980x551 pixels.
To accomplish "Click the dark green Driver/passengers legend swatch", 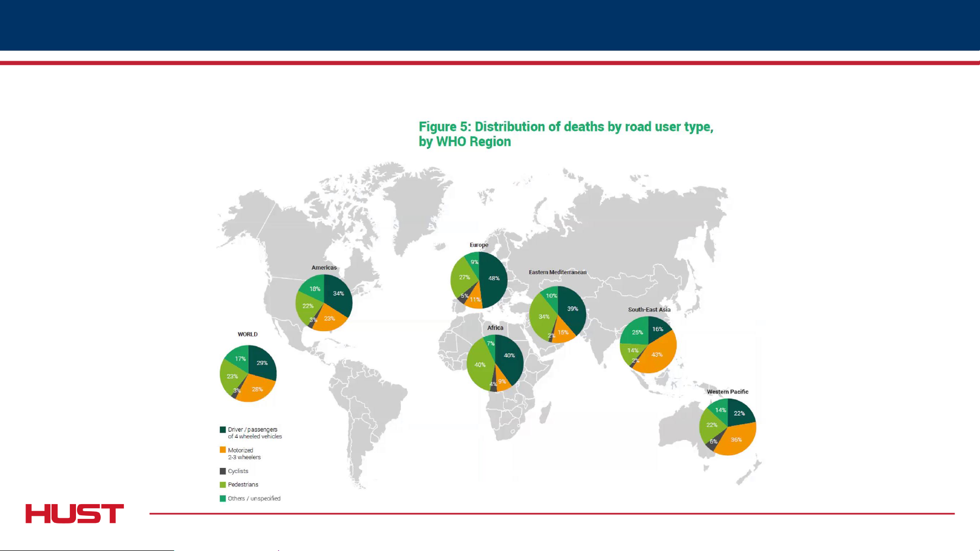I will coord(222,430).
